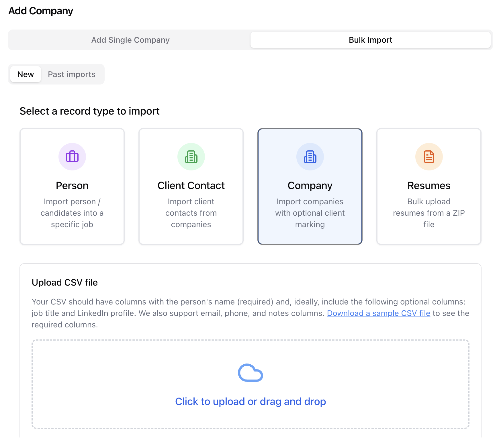
Task: Click the purple briefcase Person icon
Action: [x=72, y=157]
